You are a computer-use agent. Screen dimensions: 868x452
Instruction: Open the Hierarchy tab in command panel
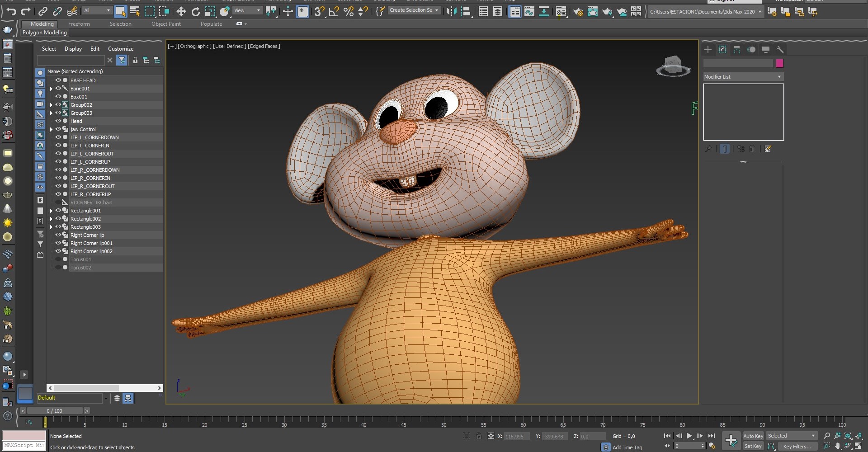[x=737, y=50]
